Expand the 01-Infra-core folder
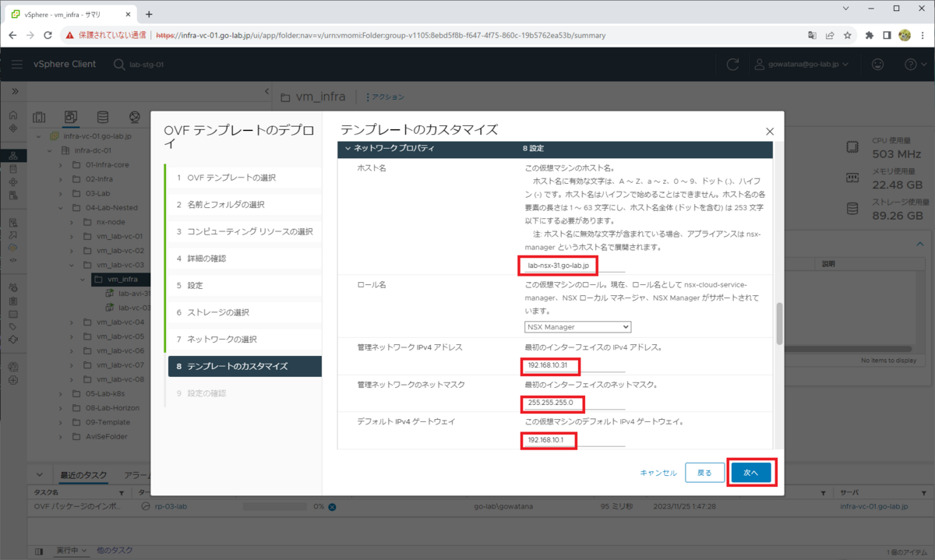The height and width of the screenshot is (560, 935). 61,165
